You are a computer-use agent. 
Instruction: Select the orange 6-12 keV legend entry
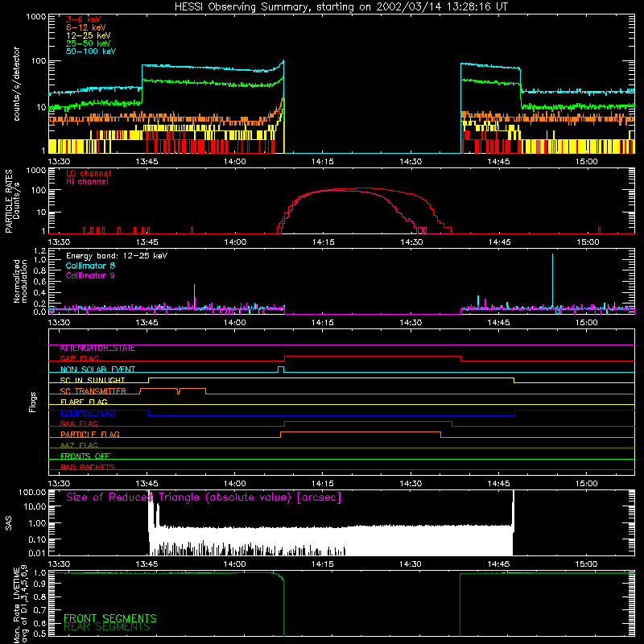pyautogui.click(x=86, y=27)
